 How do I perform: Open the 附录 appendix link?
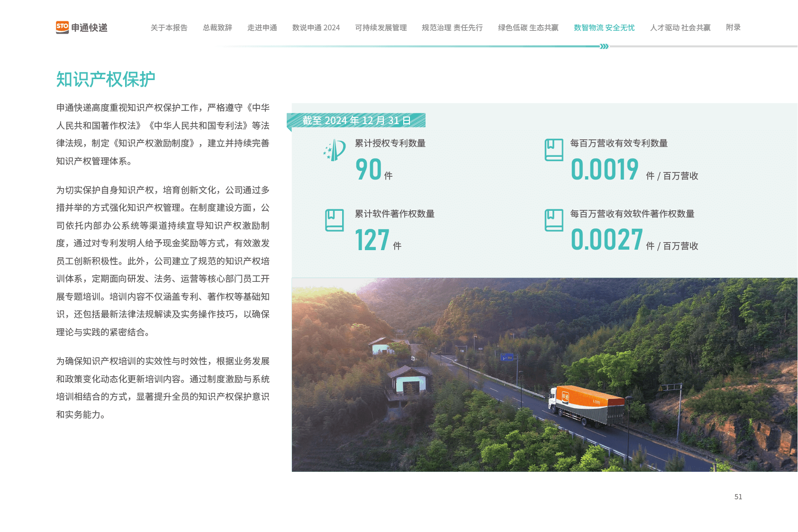733,27
